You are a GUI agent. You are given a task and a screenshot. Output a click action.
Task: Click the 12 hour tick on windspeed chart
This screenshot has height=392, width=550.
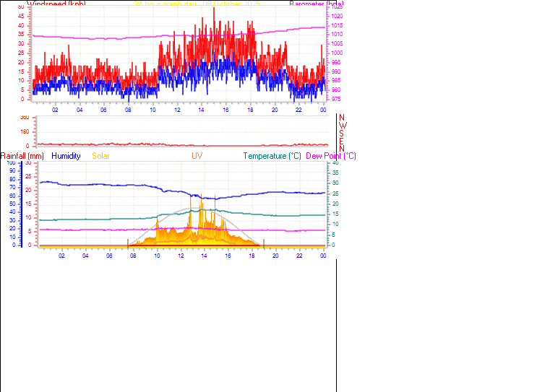[177, 110]
